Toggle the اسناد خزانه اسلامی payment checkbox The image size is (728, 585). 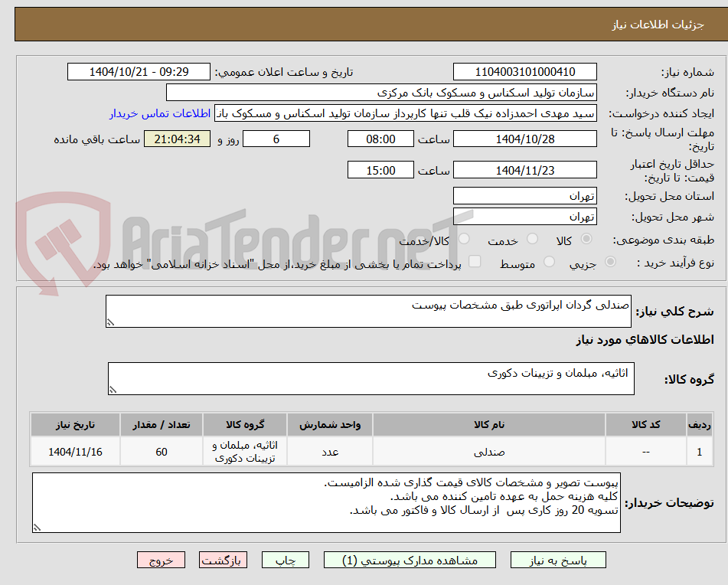coord(475,261)
